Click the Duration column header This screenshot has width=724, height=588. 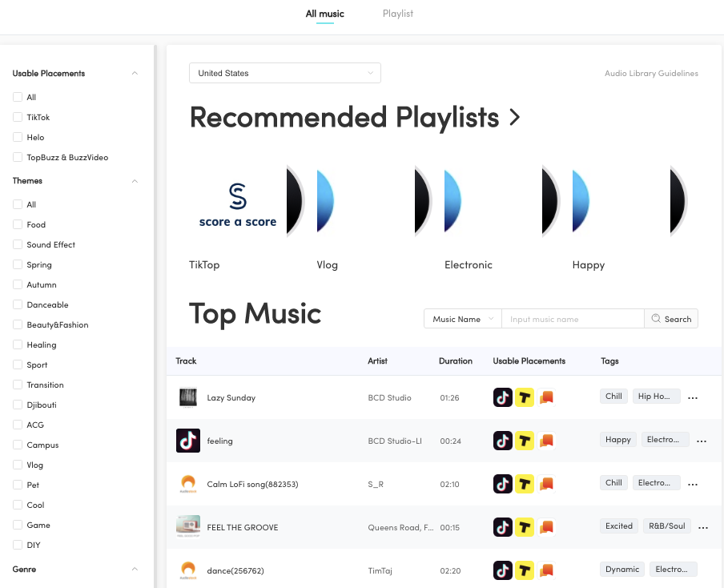(x=455, y=360)
